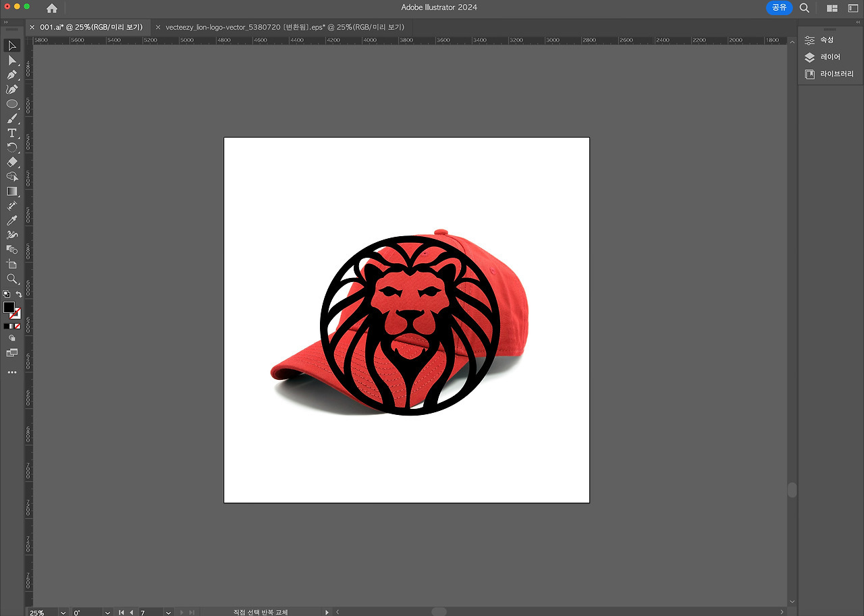The image size is (864, 616).
Task: Set paint mode to Color
Action: 6,327
